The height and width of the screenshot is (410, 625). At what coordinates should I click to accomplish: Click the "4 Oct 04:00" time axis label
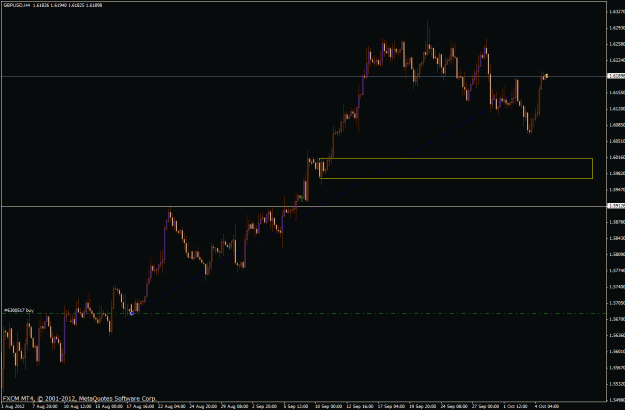548,406
